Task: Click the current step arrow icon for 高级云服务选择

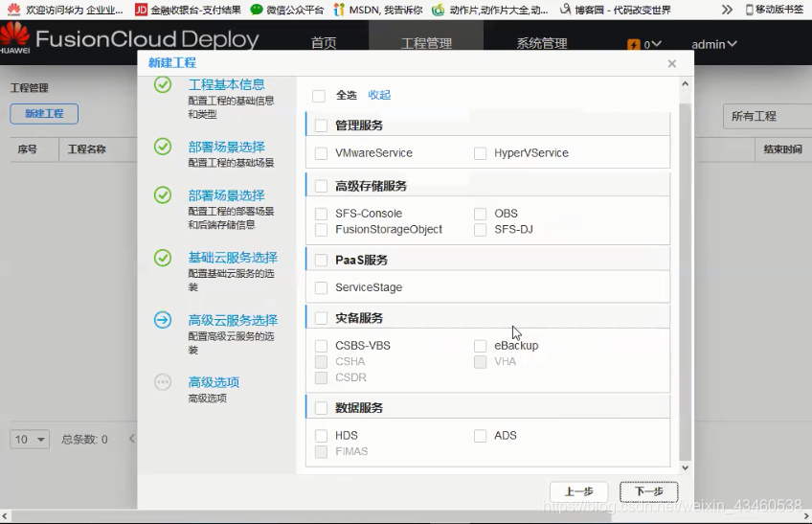Action: coord(163,320)
